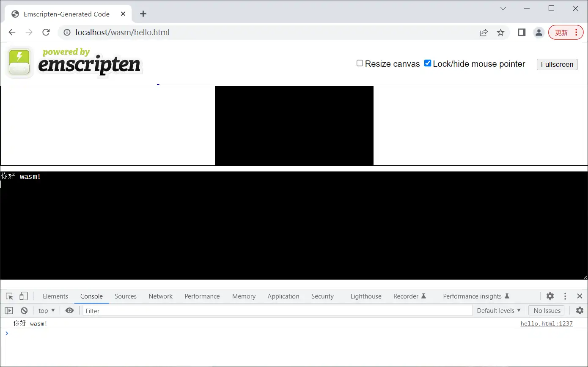Screen dimensions: 588x367
Task: Clear console with the ban icon
Action: (x=24, y=310)
